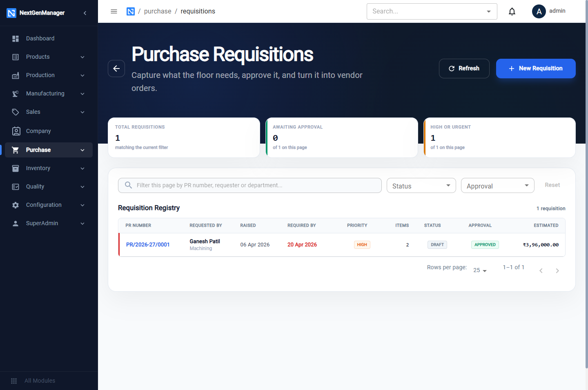
Task: Click the SuperAdmin person icon
Action: 16,224
